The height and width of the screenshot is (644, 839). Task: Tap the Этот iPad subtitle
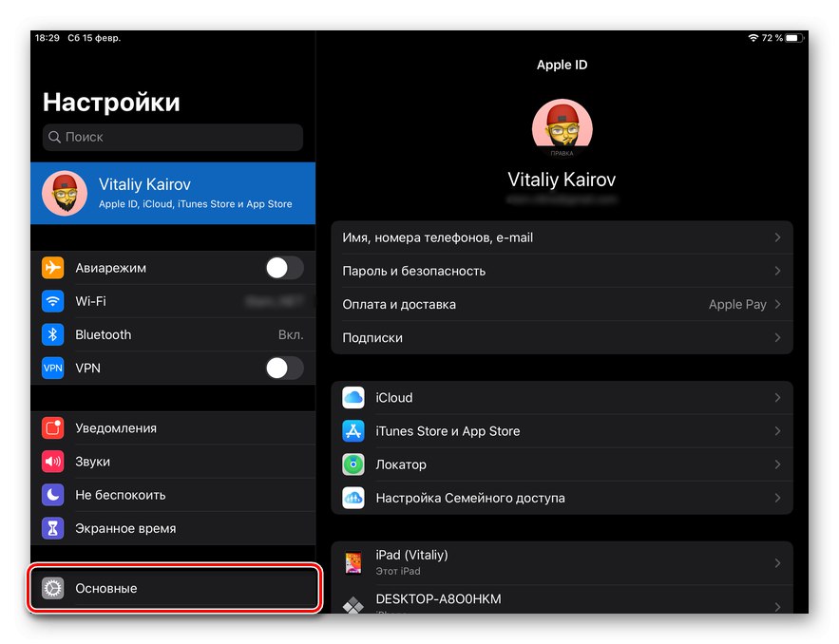click(x=398, y=571)
